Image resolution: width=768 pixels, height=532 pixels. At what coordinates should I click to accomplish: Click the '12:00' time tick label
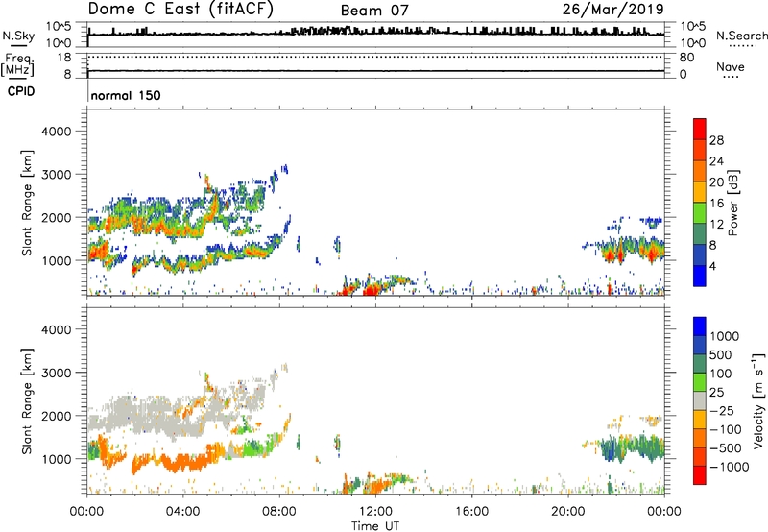point(375,512)
